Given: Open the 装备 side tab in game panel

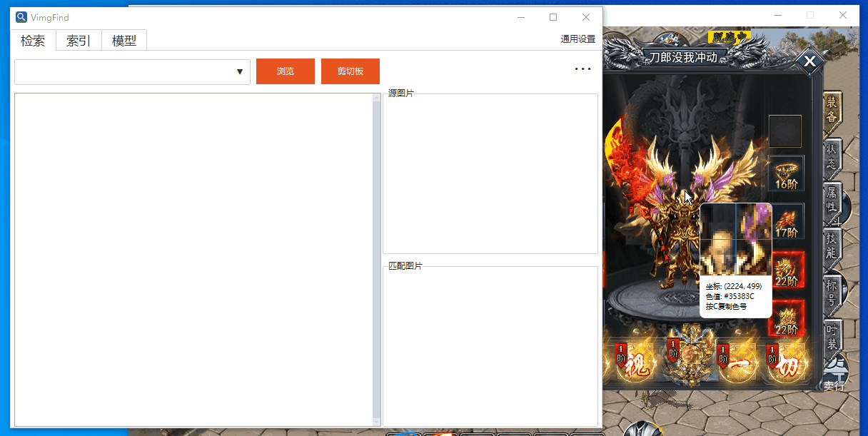Looking at the screenshot, I should point(832,113).
